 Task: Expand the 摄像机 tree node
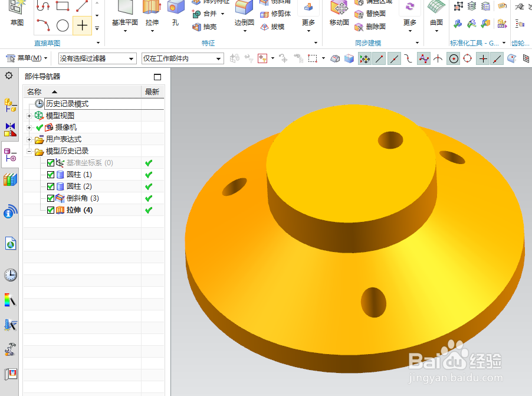point(29,127)
